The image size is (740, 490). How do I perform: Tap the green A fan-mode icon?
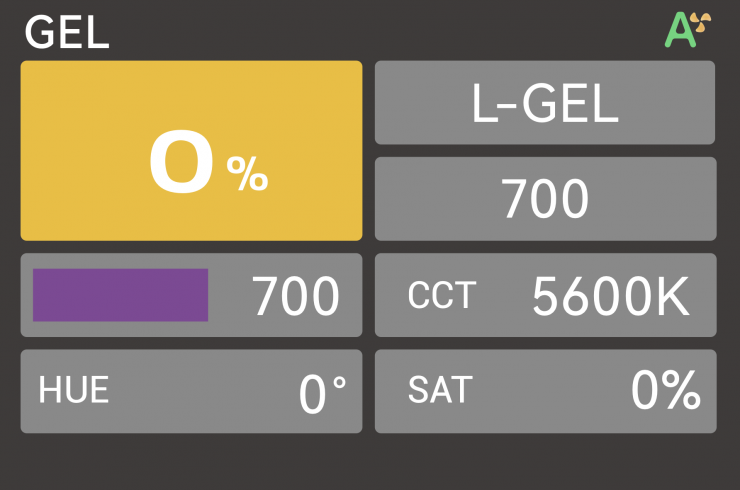[680, 31]
